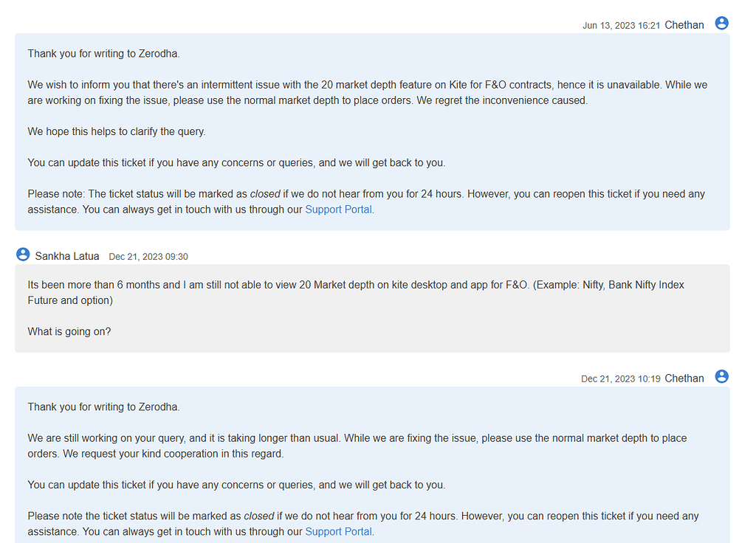This screenshot has height=543, width=756.
Task: Click "We are still working on your query" line
Action: point(357,446)
